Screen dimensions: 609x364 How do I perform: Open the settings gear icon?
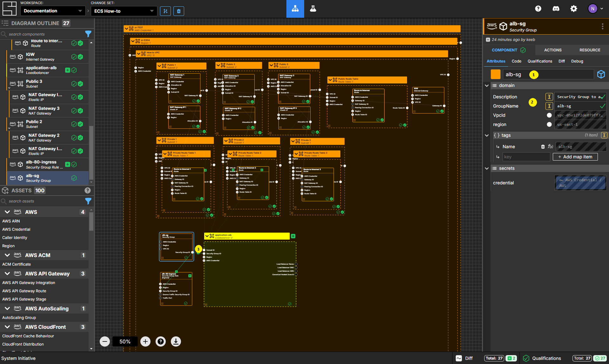coord(573,9)
